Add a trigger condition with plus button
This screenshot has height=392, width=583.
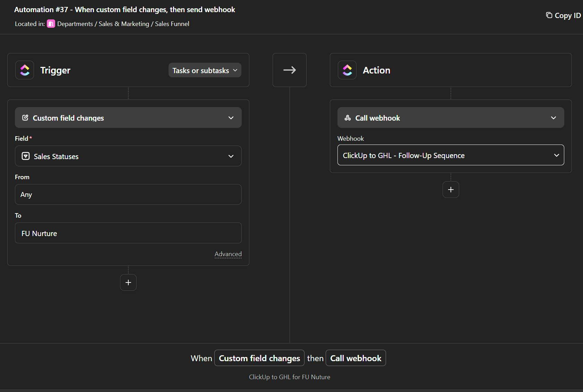coord(128,282)
